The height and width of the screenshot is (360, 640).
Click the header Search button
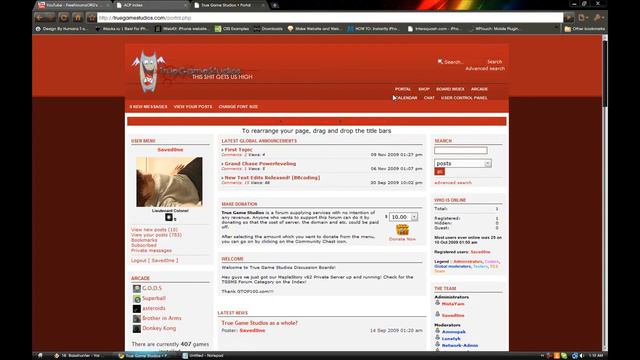point(495,62)
